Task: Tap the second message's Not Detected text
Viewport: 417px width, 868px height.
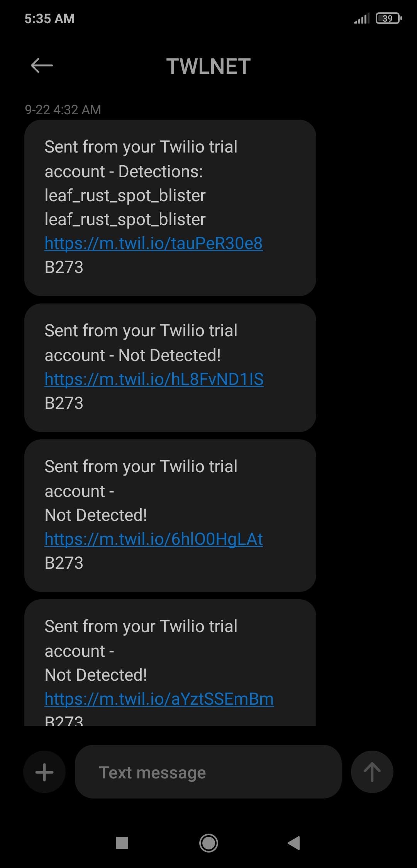Action: tap(170, 355)
